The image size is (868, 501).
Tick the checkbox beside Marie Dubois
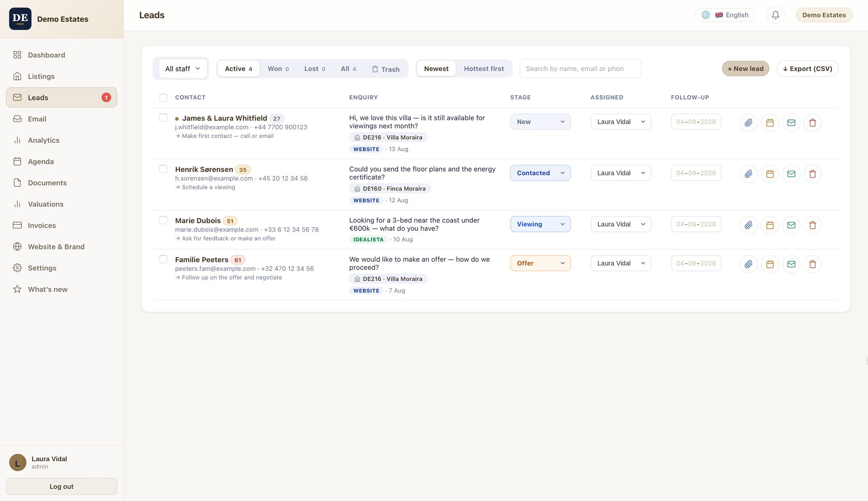pyautogui.click(x=163, y=220)
